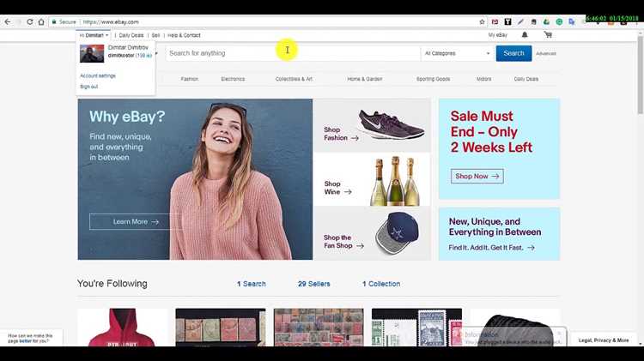Open the pen extension icon
644x361 pixels.
pos(521,21)
